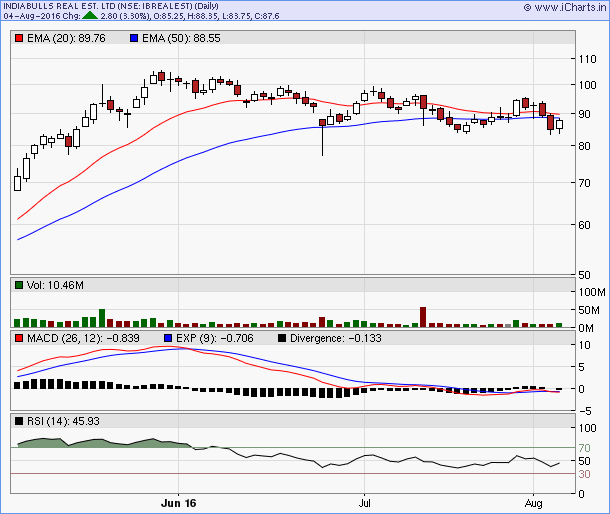
Task: Click the 50M volume axis label
Action: pyautogui.click(x=589, y=310)
